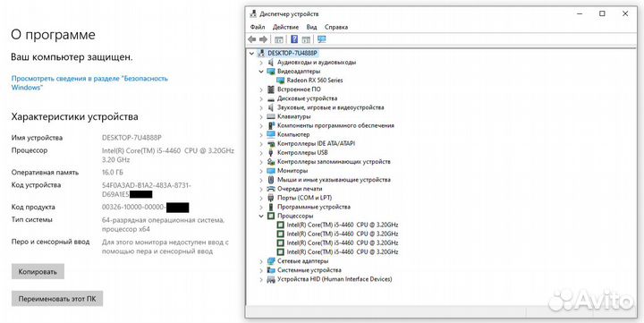This screenshot has height=323, width=644.
Task: Click the Очереди печати printer icon
Action: pyautogui.click(x=271, y=189)
